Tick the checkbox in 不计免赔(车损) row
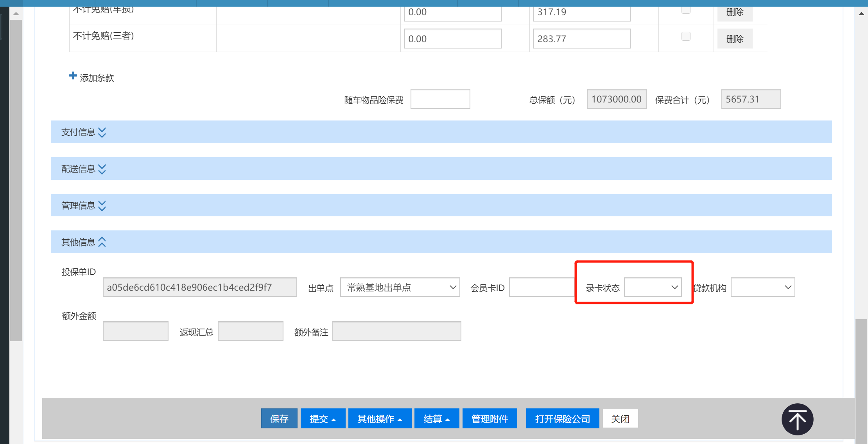 [x=686, y=10]
